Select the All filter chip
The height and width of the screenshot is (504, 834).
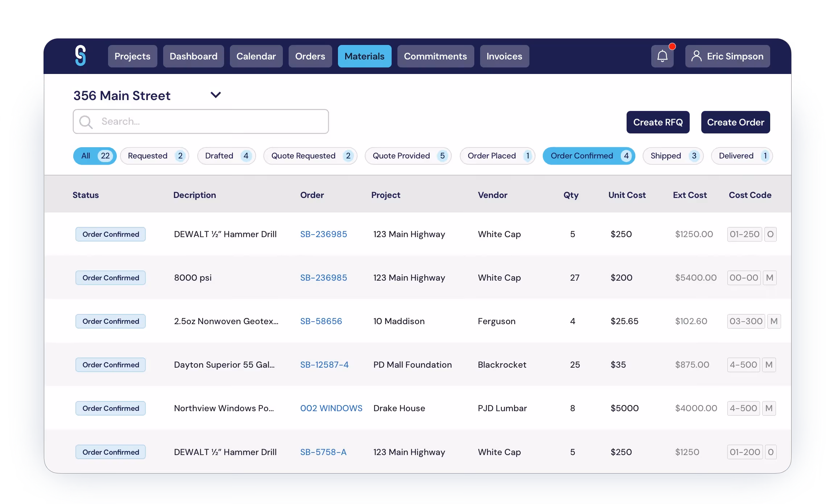(95, 156)
